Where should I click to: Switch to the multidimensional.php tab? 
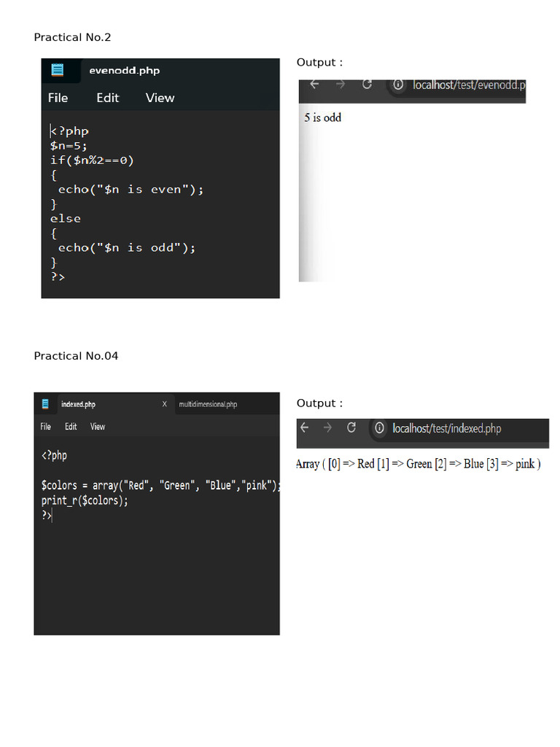point(208,404)
